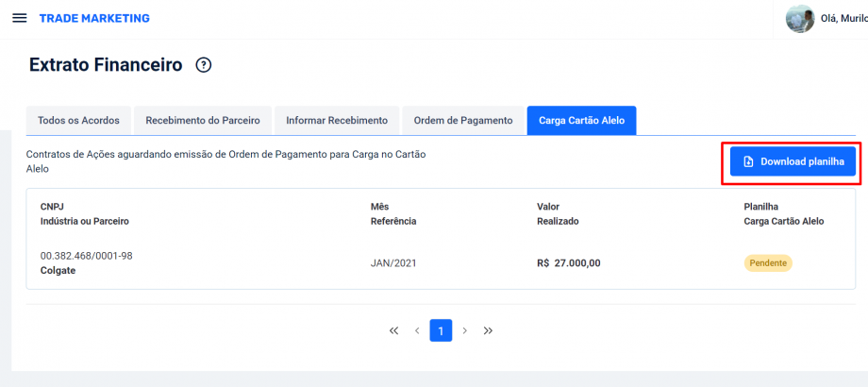
Task: Go to next page using right chevron
Action: coord(464,330)
